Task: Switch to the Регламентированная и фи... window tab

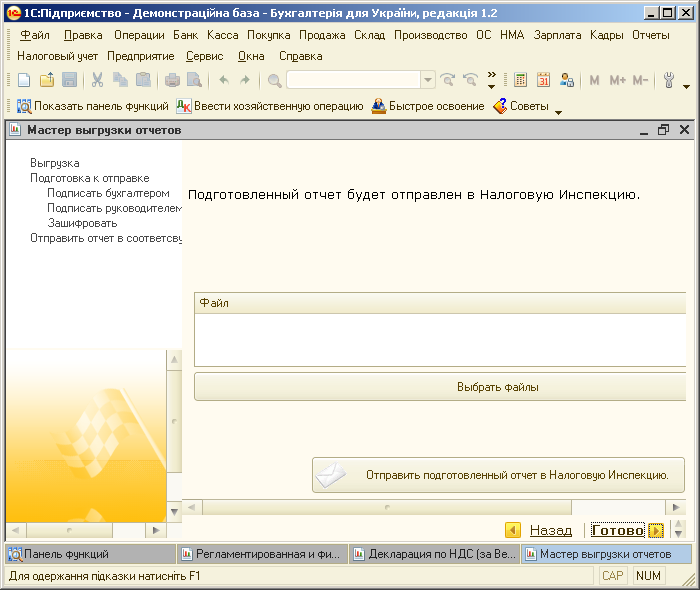Action: (262, 554)
